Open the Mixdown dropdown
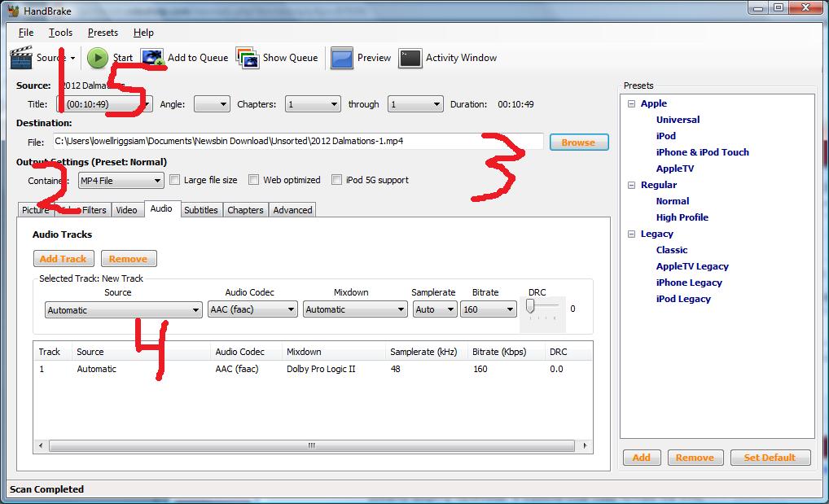This screenshot has height=504, width=829. [355, 309]
